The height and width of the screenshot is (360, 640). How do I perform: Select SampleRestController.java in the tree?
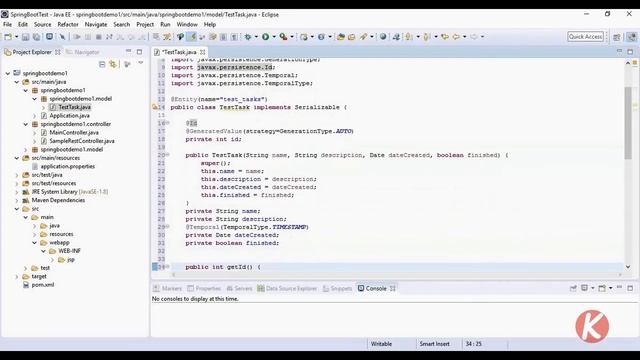tap(82, 141)
